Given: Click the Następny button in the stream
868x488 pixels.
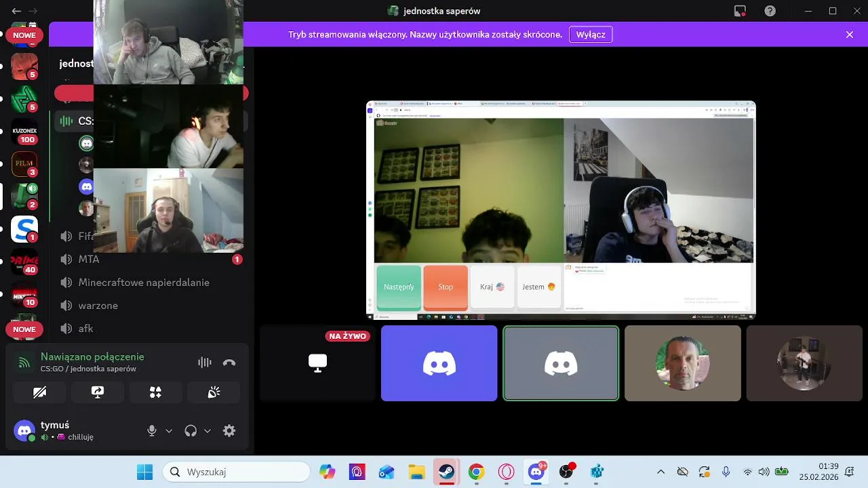Looking at the screenshot, I should pos(399,287).
